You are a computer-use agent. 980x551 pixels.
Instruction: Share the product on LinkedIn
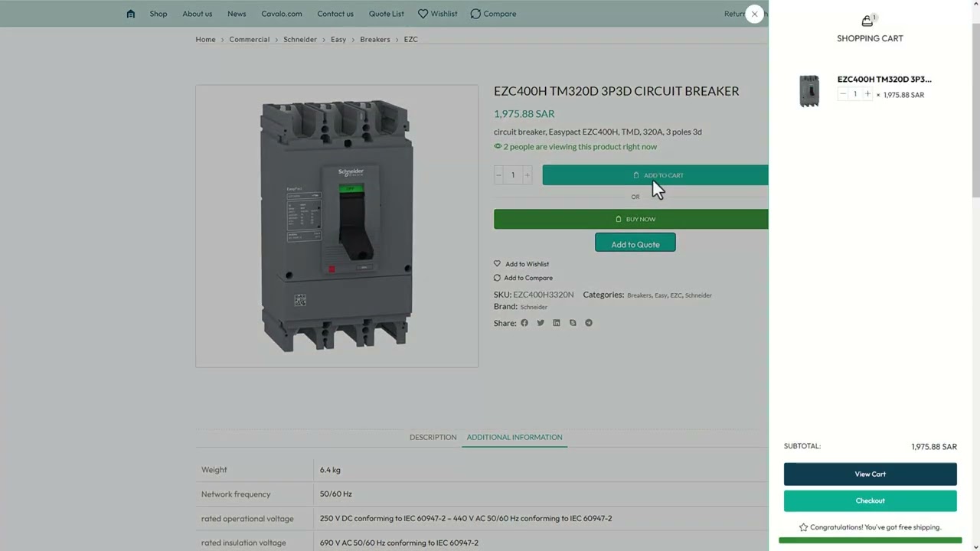(557, 323)
